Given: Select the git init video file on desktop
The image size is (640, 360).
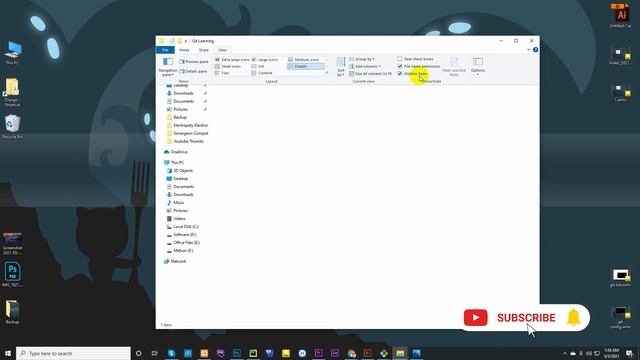Looking at the screenshot, I should tap(620, 278).
